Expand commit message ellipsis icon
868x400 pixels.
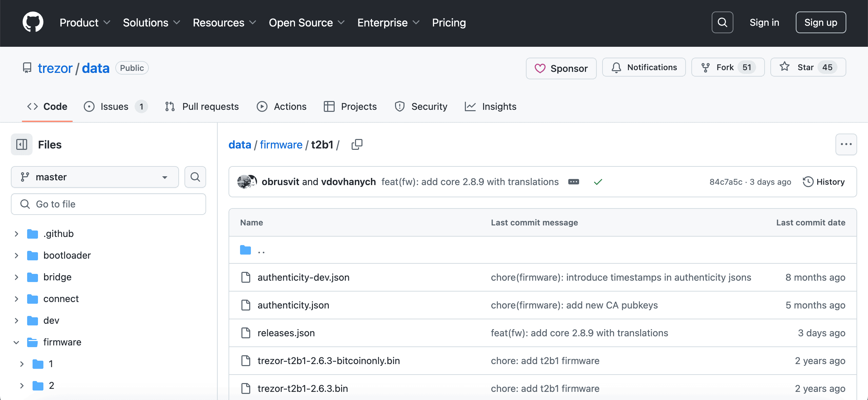574,182
